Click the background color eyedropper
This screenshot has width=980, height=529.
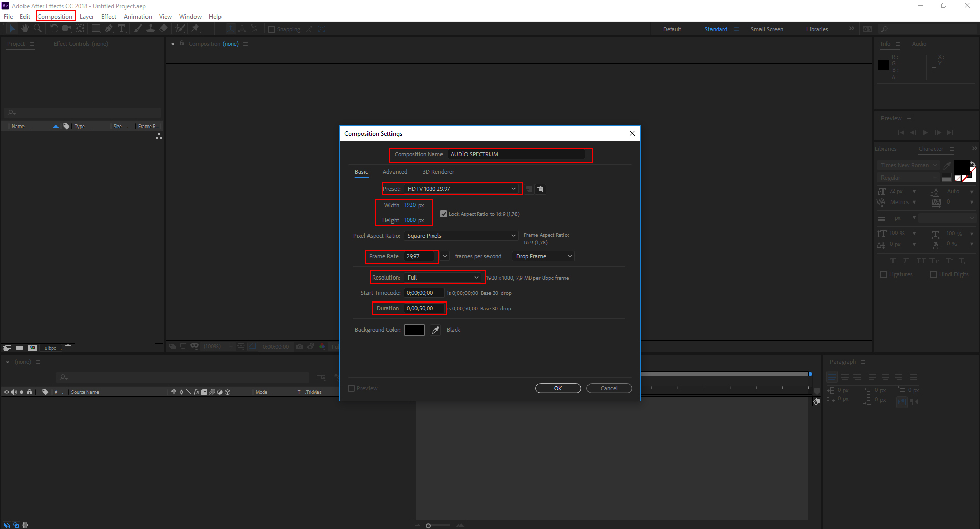[x=435, y=330]
